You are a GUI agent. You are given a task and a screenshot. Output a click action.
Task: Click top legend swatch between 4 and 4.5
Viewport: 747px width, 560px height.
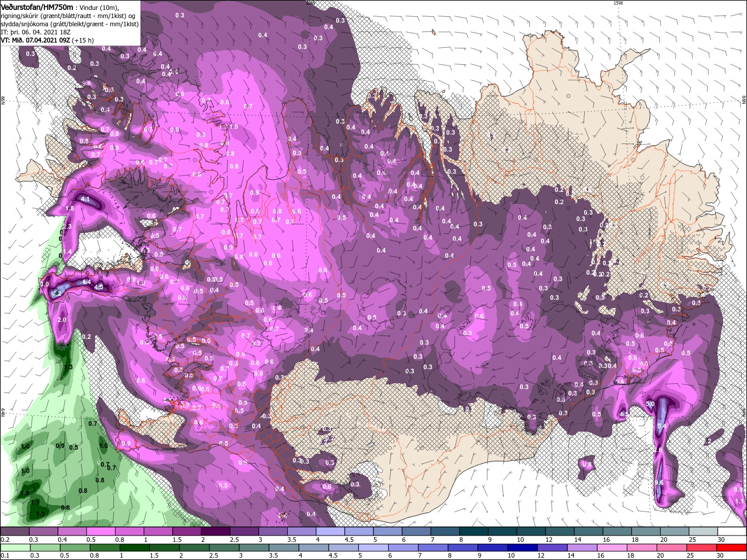pos(330,531)
